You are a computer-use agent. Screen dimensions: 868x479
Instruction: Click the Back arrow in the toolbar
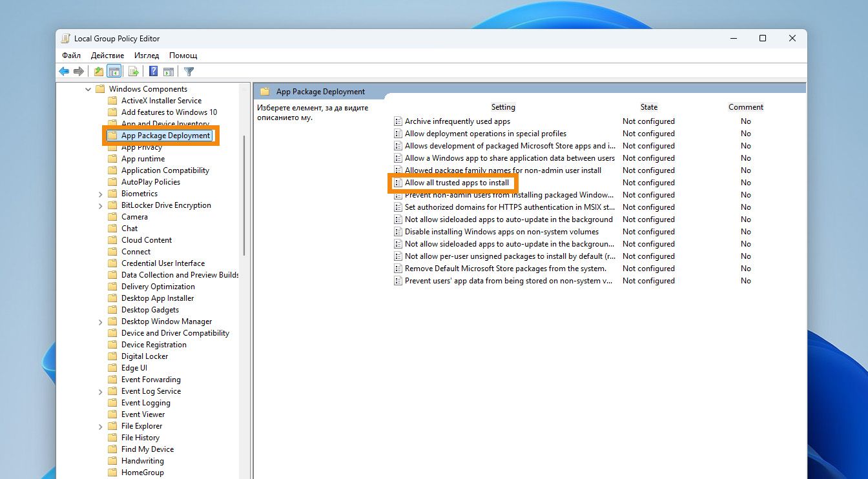pyautogui.click(x=64, y=72)
